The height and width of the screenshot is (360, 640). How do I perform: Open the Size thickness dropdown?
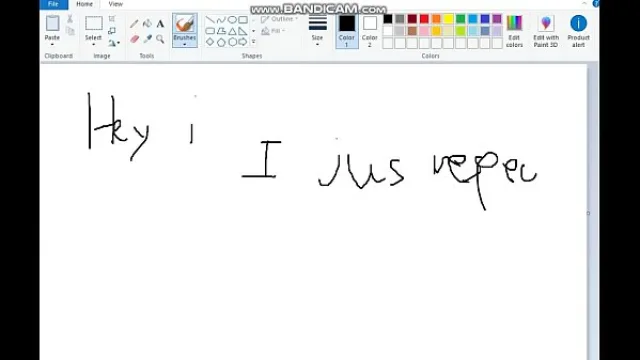click(x=318, y=30)
